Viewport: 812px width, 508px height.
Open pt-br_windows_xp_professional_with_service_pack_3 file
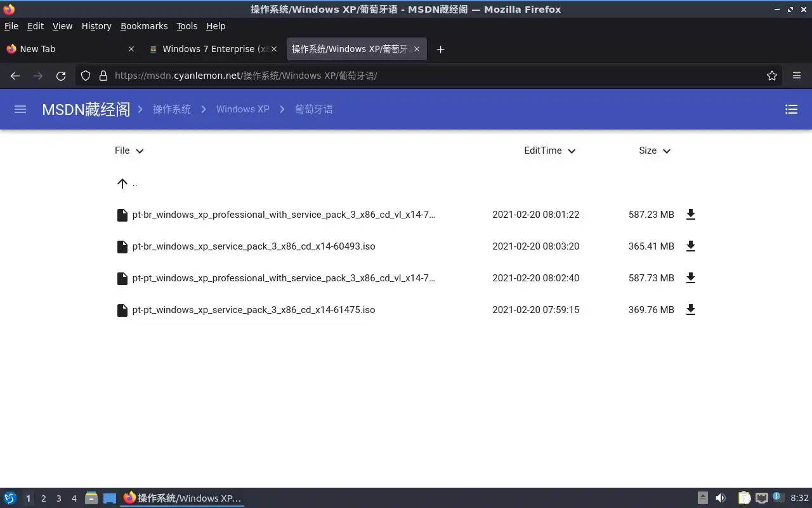click(x=284, y=215)
